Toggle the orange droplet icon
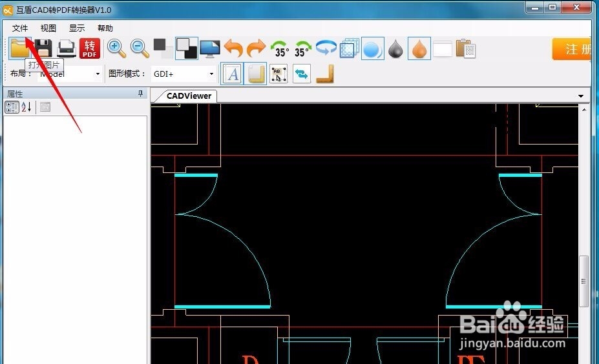The image size is (599, 364). click(419, 48)
